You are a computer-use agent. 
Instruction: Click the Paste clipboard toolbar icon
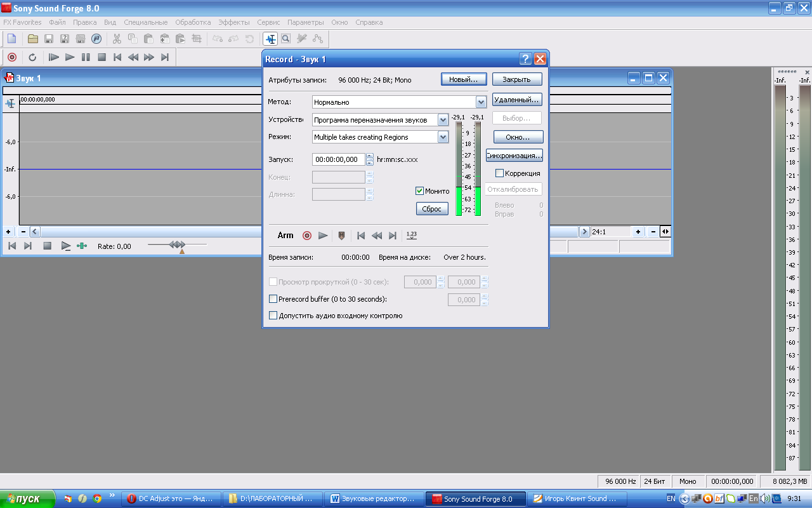click(x=148, y=39)
